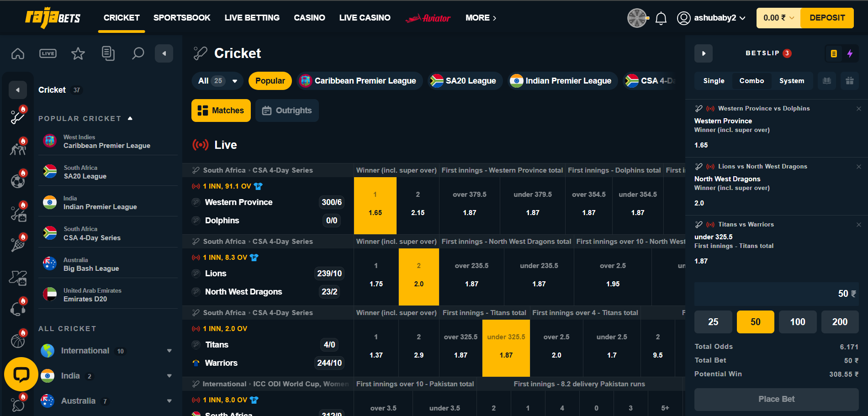The height and width of the screenshot is (416, 868).
Task: Click the Favorites star icon
Action: click(x=78, y=53)
